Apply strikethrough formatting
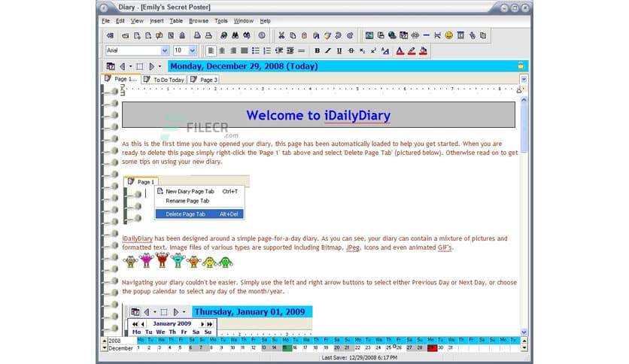629x364 pixels. click(351, 51)
